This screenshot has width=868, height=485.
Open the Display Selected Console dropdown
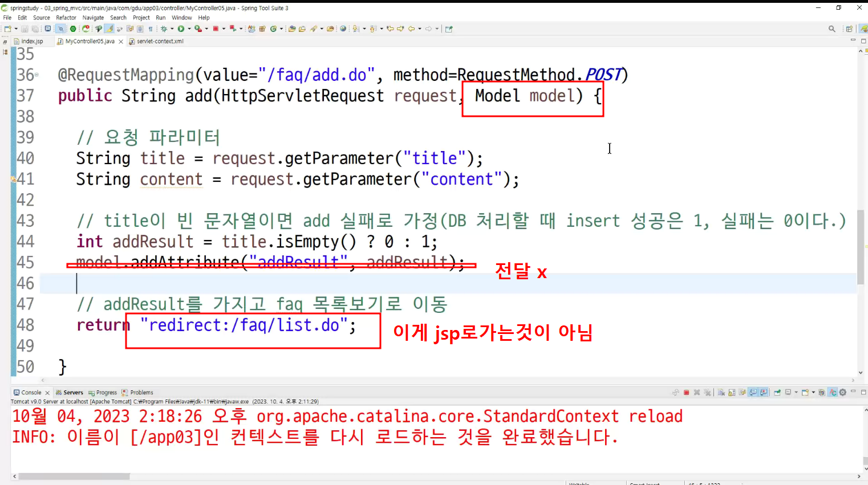pos(796,393)
